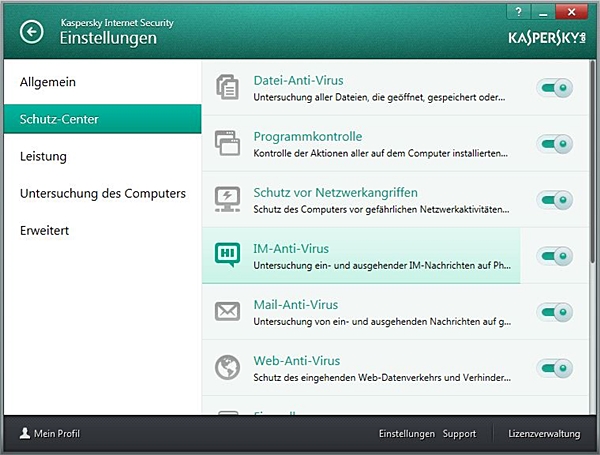The image size is (600, 455).
Task: Switch to Leistung settings
Action: [x=103, y=156]
